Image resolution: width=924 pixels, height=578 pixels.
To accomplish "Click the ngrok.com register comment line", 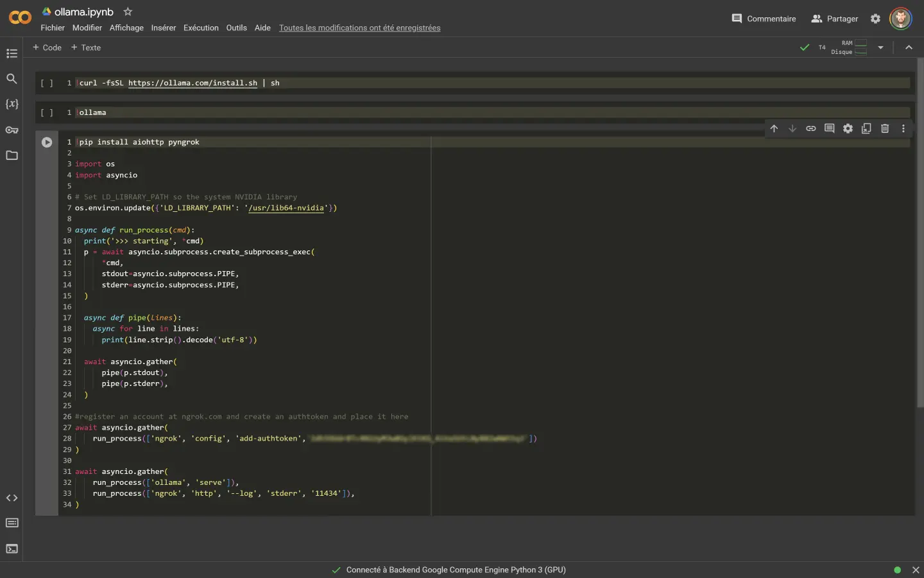I will pyautogui.click(x=242, y=417).
